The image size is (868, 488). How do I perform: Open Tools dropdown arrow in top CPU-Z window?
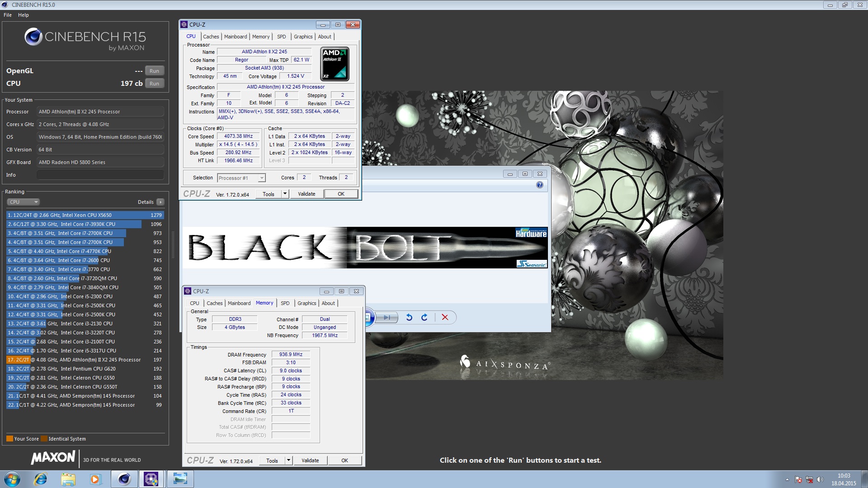pyautogui.click(x=285, y=194)
